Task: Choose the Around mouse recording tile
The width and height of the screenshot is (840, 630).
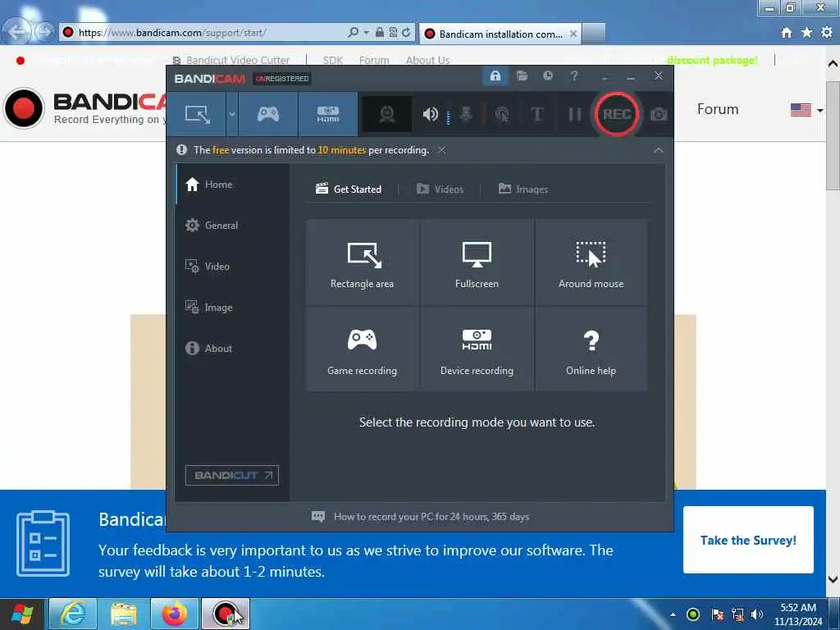Action: click(591, 262)
